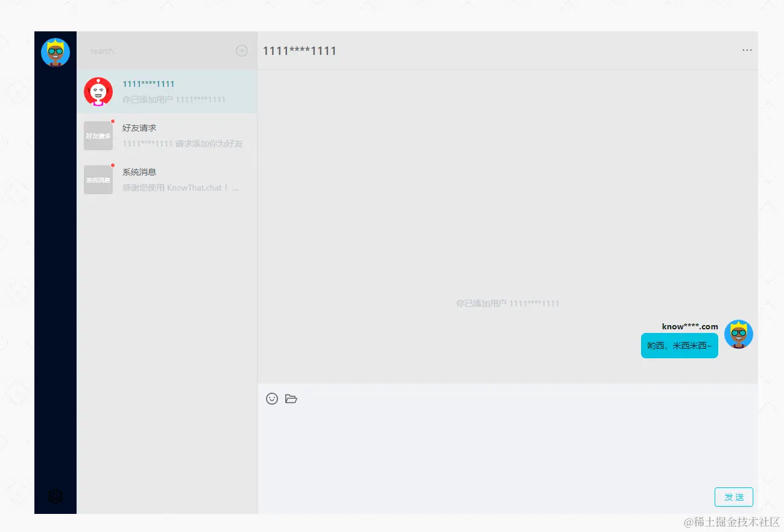Screen dimensions: 784x532
Task: Select the 1111****1111 chat in the list
Action: pos(175,91)
